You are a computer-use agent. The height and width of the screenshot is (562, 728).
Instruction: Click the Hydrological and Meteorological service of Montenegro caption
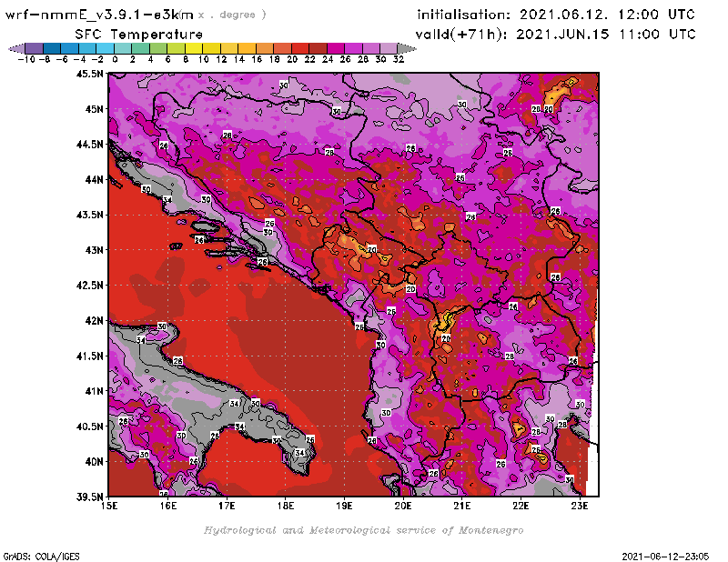[363, 530]
